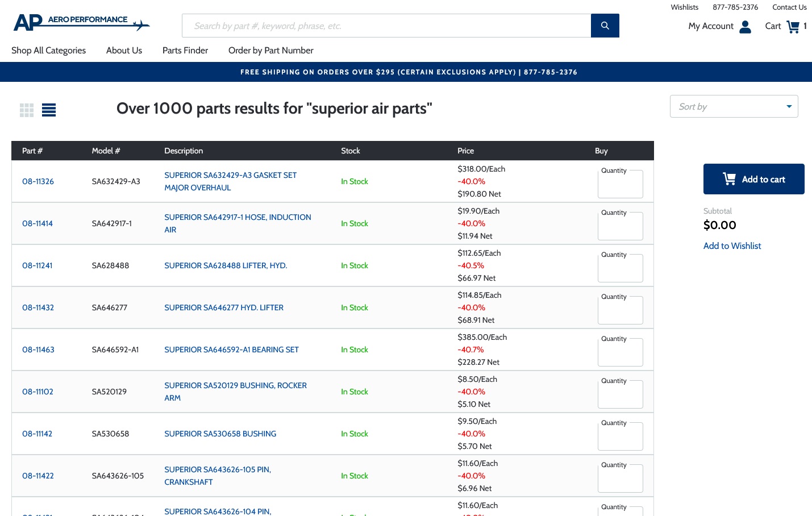Viewport: 812px width, 516px height.
Task: Click In Stock status for 08-11241
Action: (x=355, y=266)
